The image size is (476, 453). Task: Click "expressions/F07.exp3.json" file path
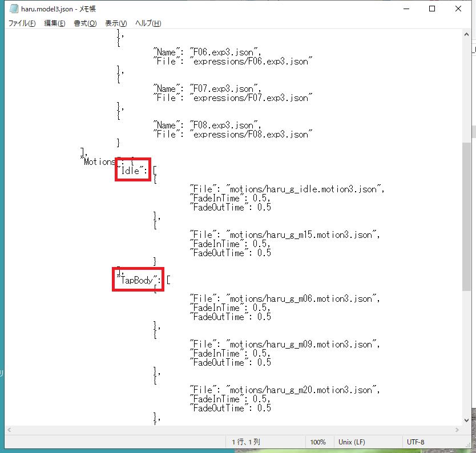tap(251, 98)
